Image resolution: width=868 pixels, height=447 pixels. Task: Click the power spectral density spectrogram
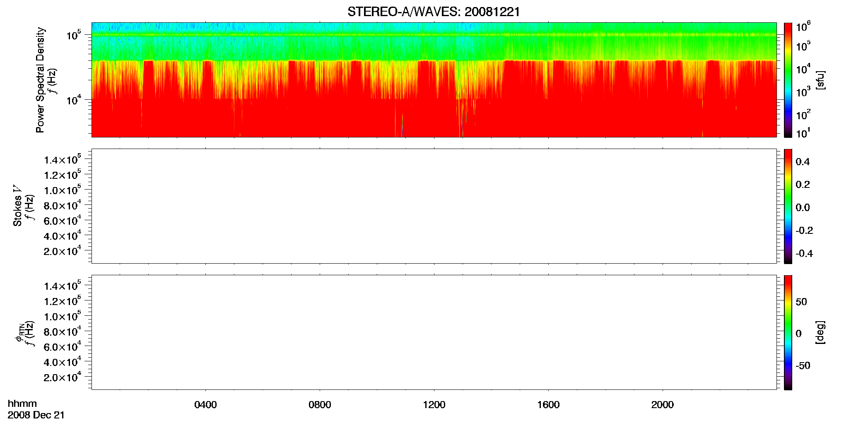(x=434, y=80)
